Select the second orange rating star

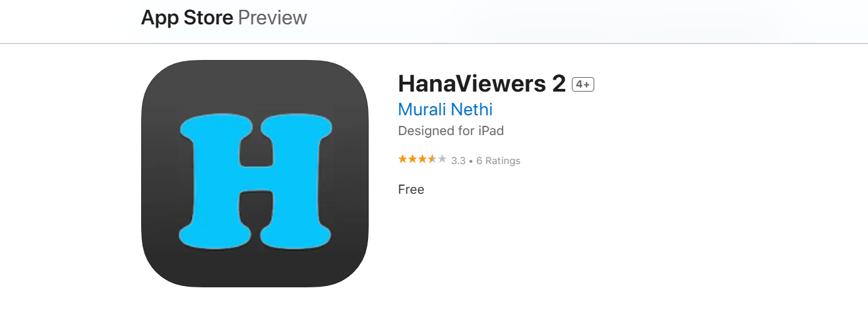[412, 159]
